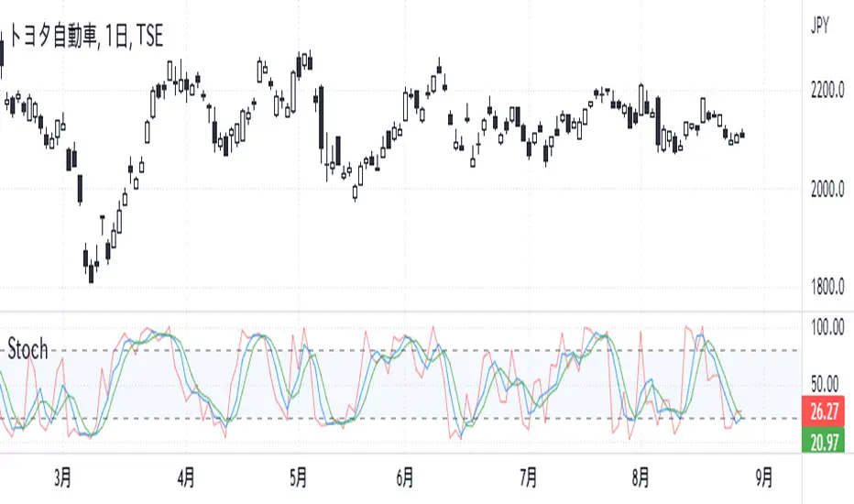Click the 4月 date axis label
The width and height of the screenshot is (854, 504).
[x=186, y=478]
